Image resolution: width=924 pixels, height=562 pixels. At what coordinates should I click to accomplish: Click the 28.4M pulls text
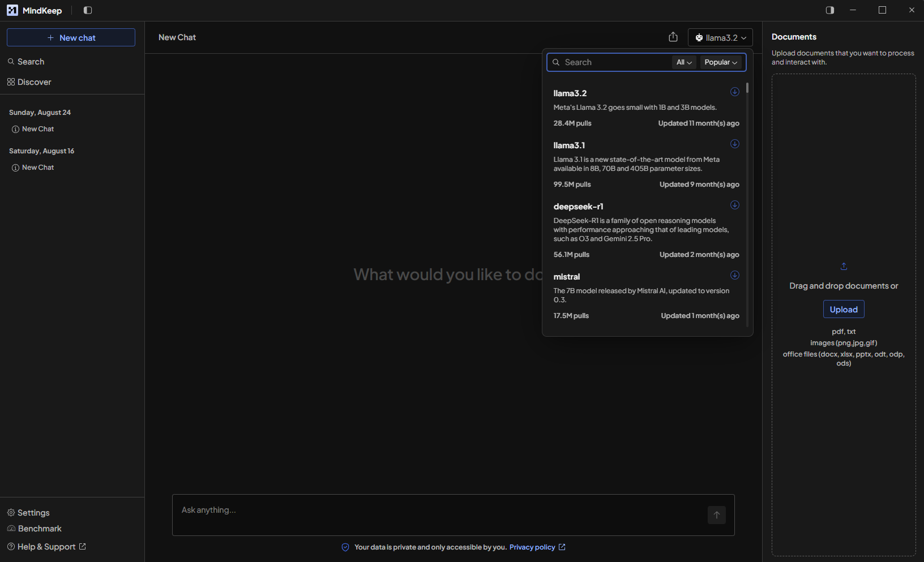point(572,123)
